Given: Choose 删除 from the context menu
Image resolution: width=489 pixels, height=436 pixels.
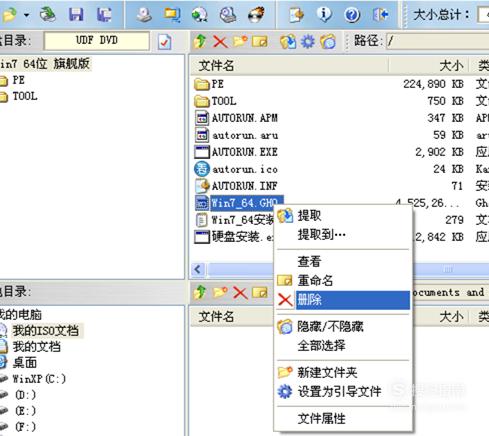Looking at the screenshot, I should click(x=343, y=300).
